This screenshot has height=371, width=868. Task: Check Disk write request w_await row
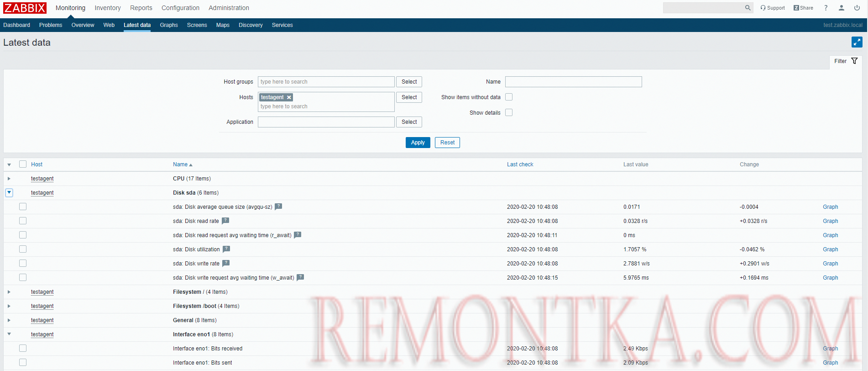23,277
